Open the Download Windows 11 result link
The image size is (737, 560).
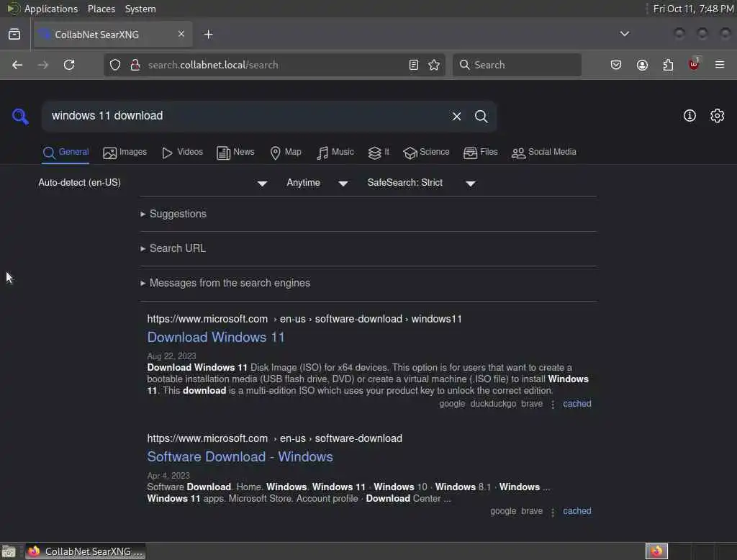(216, 337)
